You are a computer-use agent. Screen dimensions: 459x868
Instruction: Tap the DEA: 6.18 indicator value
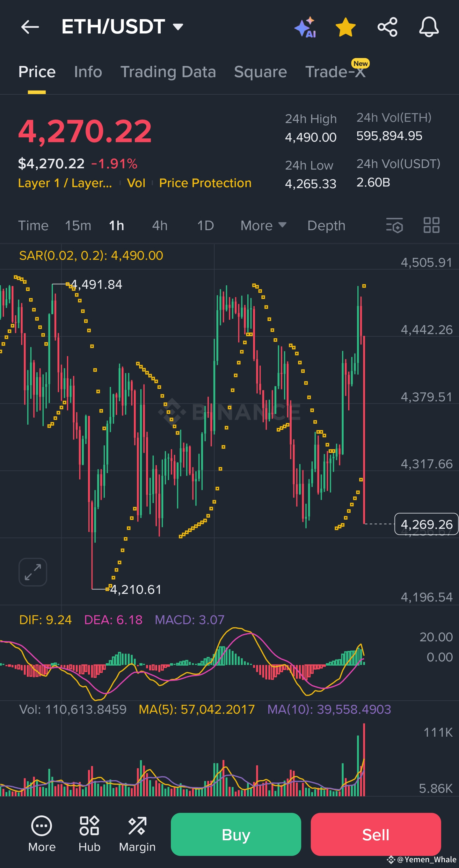pos(113,620)
